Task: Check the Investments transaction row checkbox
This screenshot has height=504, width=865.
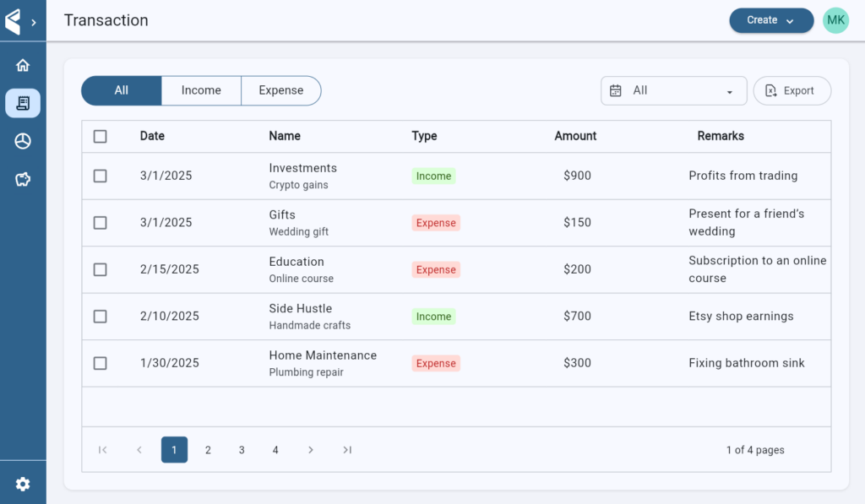Action: click(100, 176)
